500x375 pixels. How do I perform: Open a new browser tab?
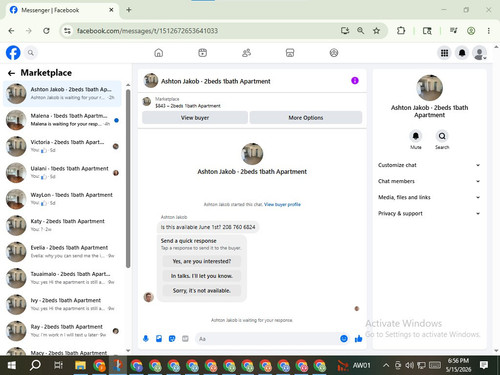point(129,10)
